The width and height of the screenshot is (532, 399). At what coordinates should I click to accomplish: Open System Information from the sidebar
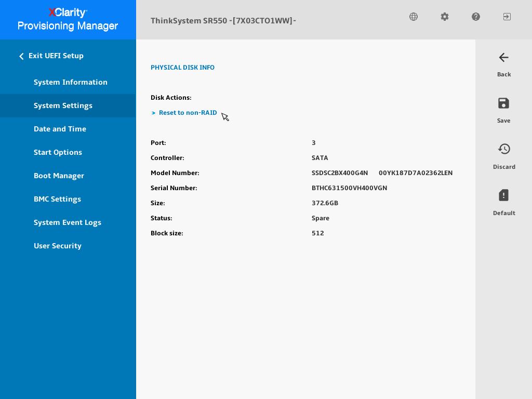coord(71,82)
